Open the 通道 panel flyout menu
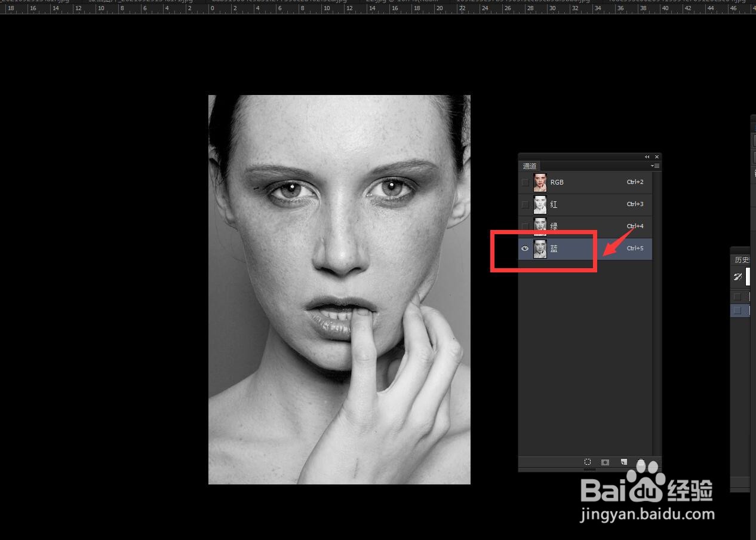 [x=655, y=166]
